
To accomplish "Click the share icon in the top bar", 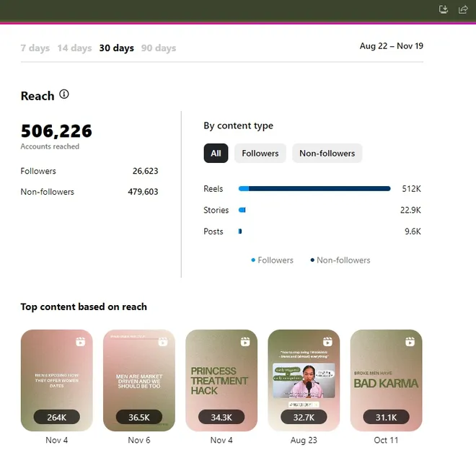I will pos(463,9).
